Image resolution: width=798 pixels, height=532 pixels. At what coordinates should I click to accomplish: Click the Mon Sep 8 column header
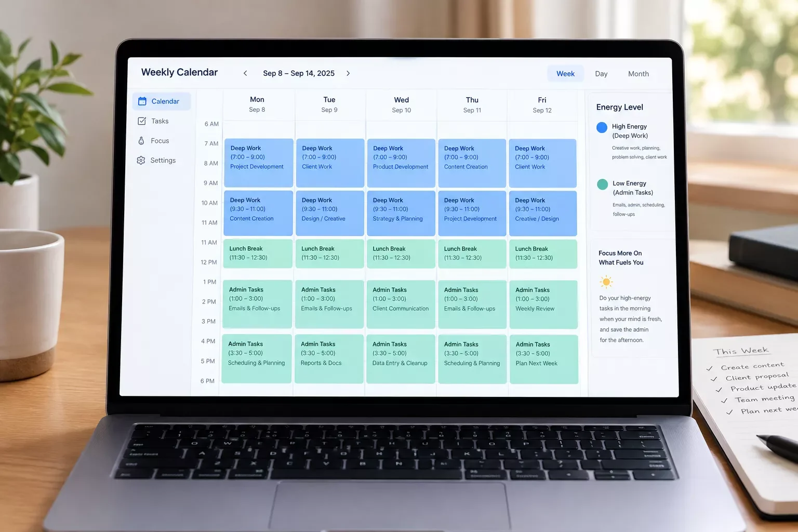point(257,104)
